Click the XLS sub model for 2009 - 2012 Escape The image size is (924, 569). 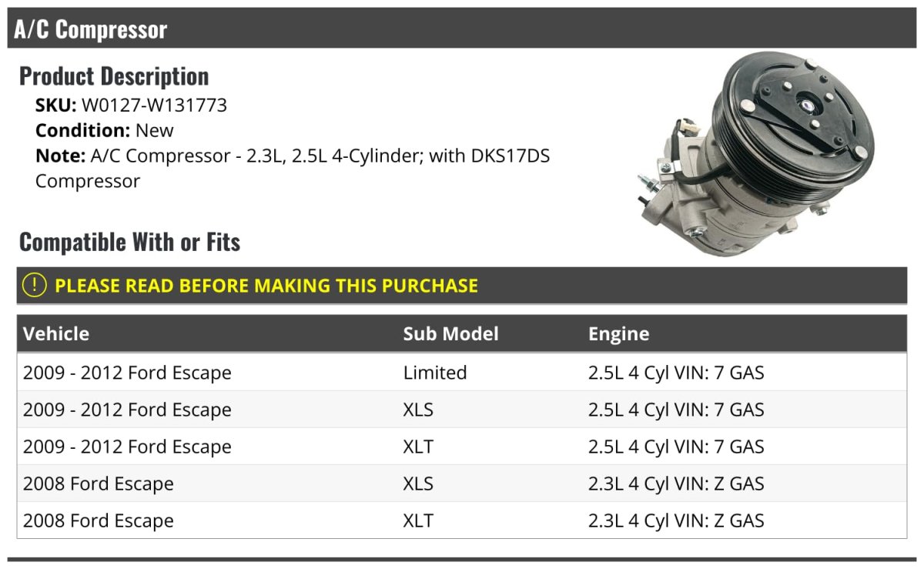tap(418, 410)
